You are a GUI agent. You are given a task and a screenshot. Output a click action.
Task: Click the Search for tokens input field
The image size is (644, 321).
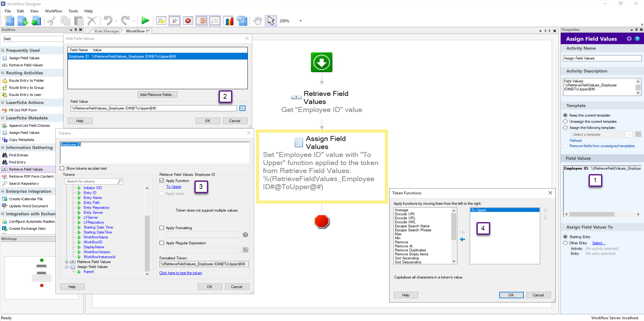[91, 181]
